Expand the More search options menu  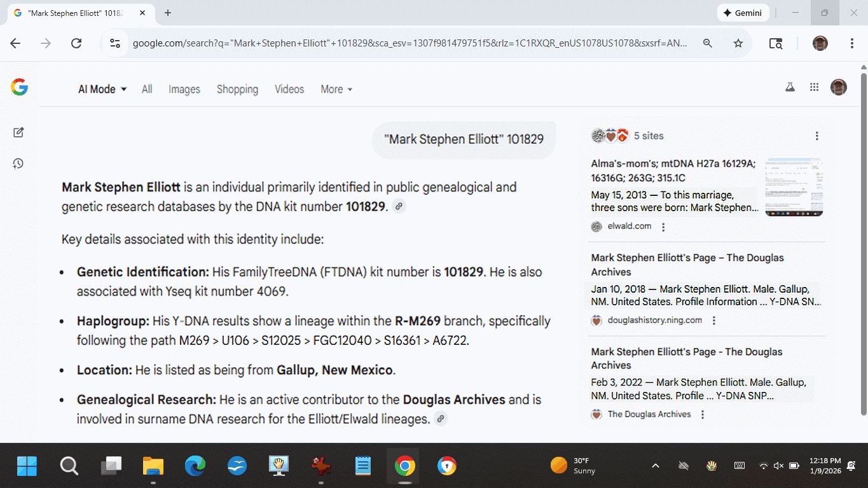tap(336, 89)
